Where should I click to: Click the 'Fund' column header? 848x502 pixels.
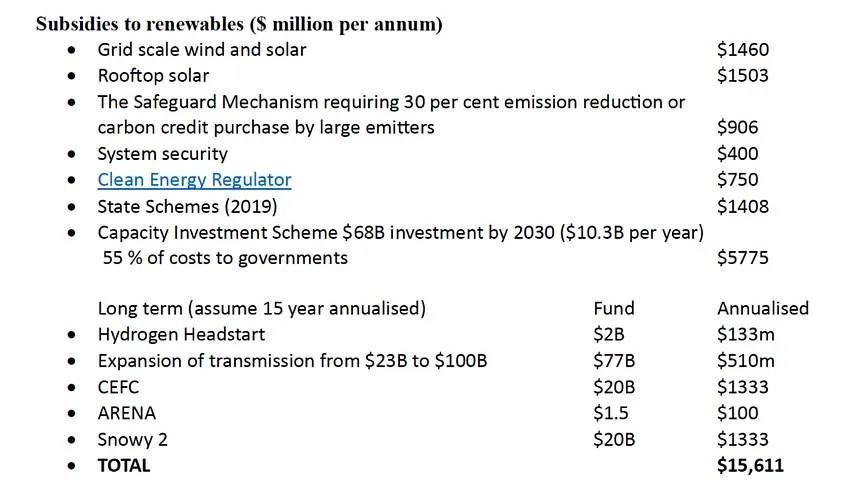coord(613,309)
